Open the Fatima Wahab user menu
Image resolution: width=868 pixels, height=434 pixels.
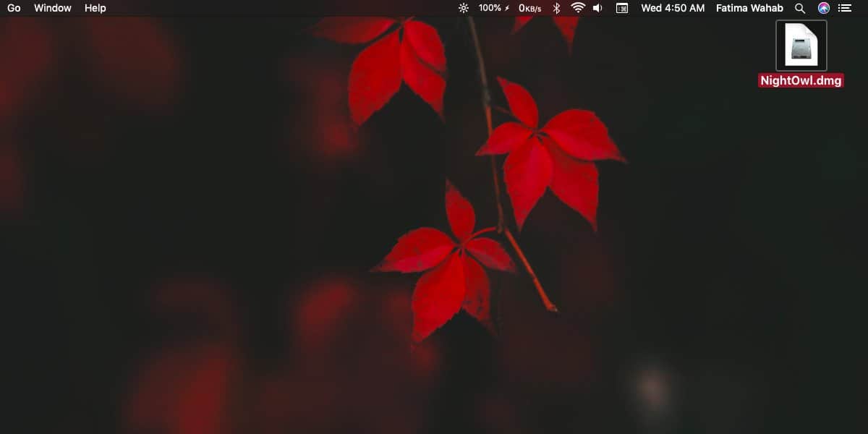pyautogui.click(x=749, y=8)
